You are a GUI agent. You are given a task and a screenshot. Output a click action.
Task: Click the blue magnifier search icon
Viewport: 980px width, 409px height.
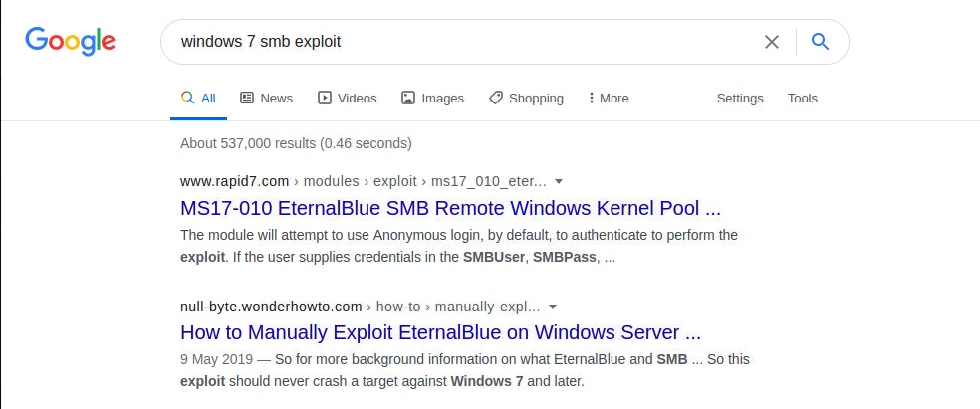pos(820,42)
